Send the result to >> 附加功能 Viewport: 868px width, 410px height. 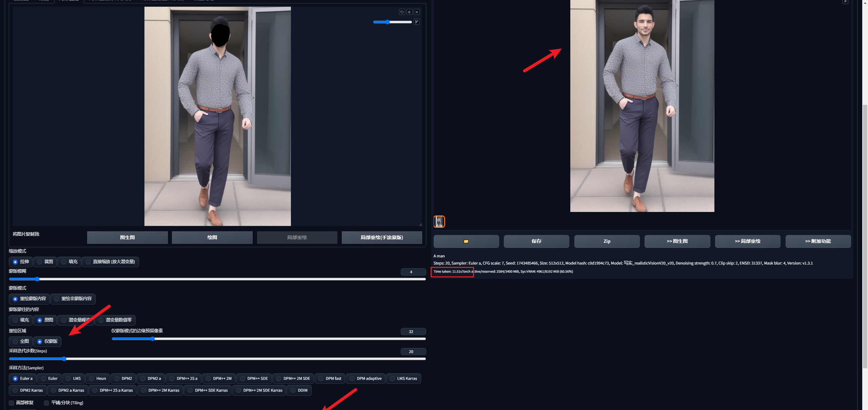pyautogui.click(x=818, y=241)
